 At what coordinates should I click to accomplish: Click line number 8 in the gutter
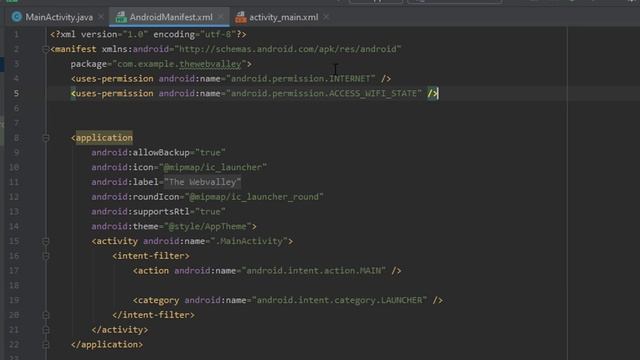[x=16, y=138]
